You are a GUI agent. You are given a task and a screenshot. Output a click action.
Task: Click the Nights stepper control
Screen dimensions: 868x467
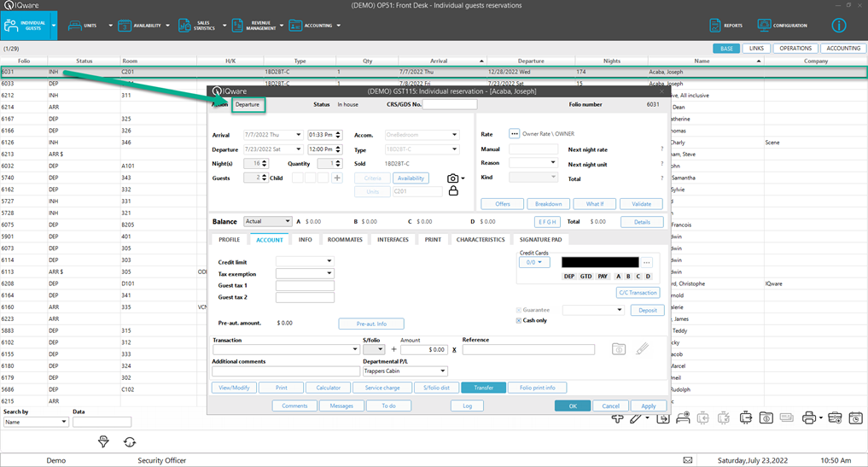[264, 163]
